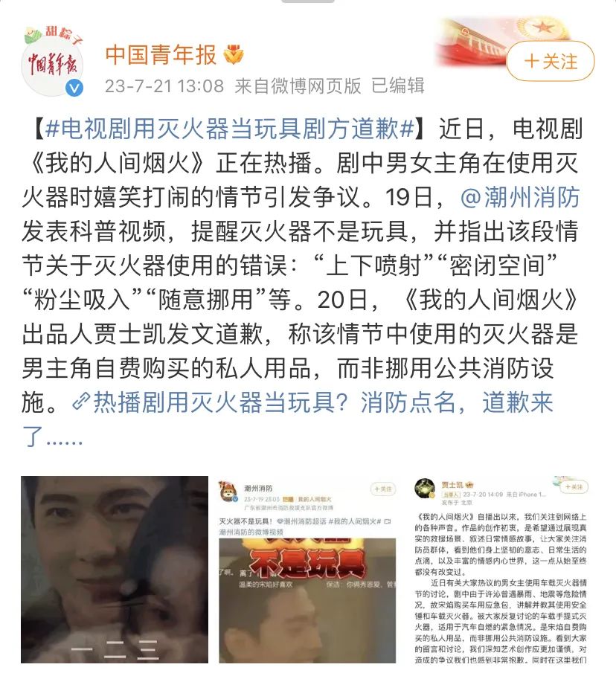Tap 已编辑 edited label
The width and height of the screenshot is (616, 676).
(398, 86)
